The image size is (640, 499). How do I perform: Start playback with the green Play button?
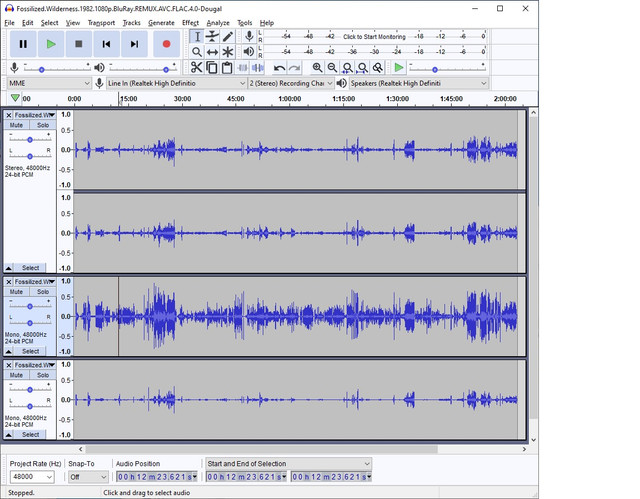pyautogui.click(x=51, y=44)
